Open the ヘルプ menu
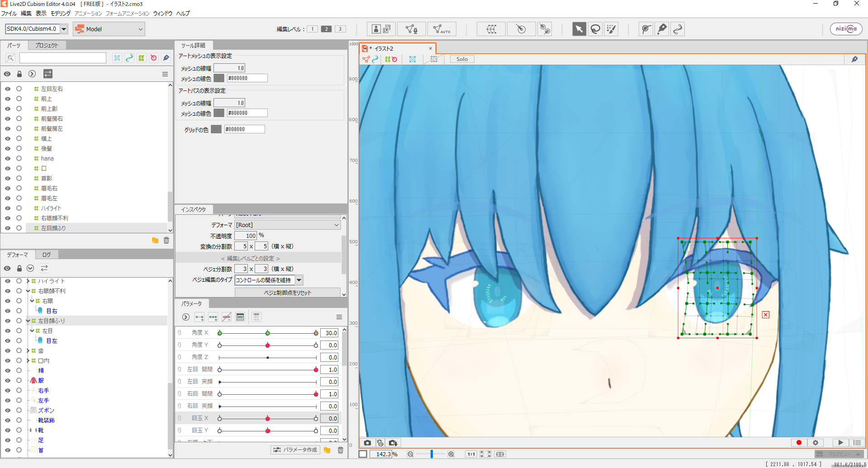Image resolution: width=868 pixels, height=468 pixels. [183, 14]
